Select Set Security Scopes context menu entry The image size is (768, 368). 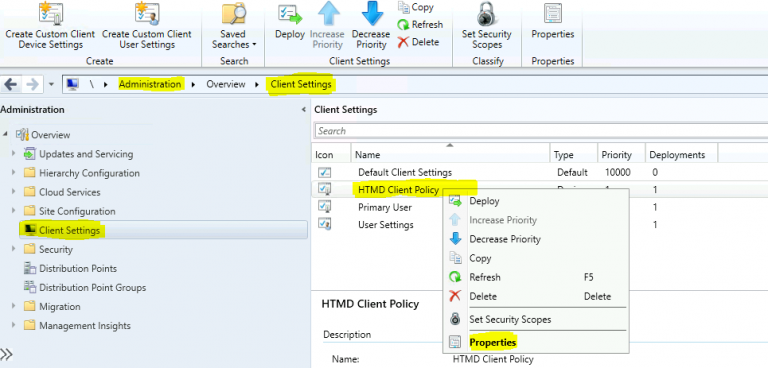pyautogui.click(x=509, y=319)
